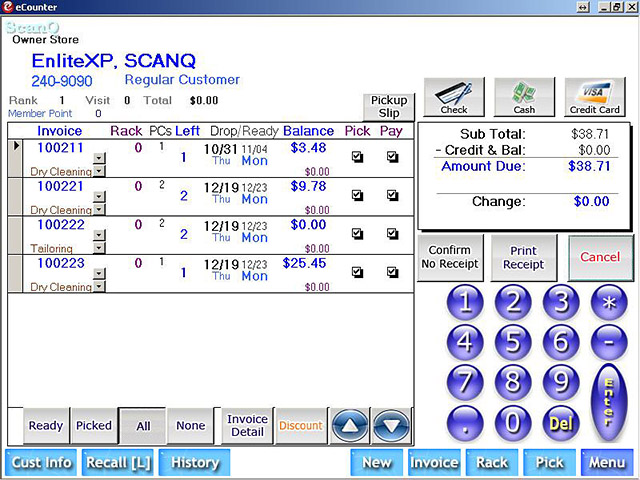Screen dimensions: 640x480
Task: Switch to the Rack tab
Action: point(492,462)
